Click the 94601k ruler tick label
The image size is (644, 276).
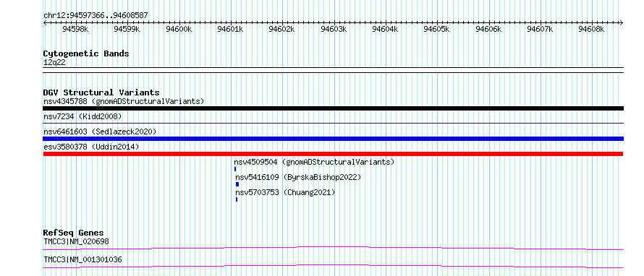pyautogui.click(x=230, y=29)
